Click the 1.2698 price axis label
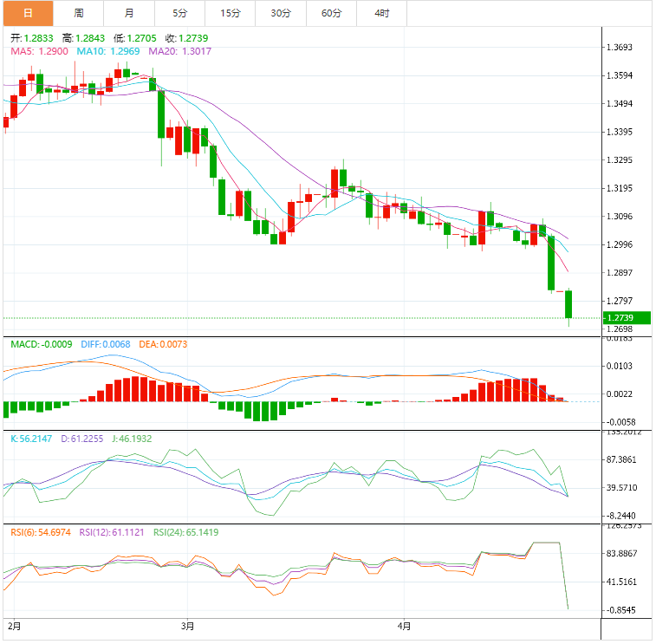The image size is (656, 644). [620, 329]
